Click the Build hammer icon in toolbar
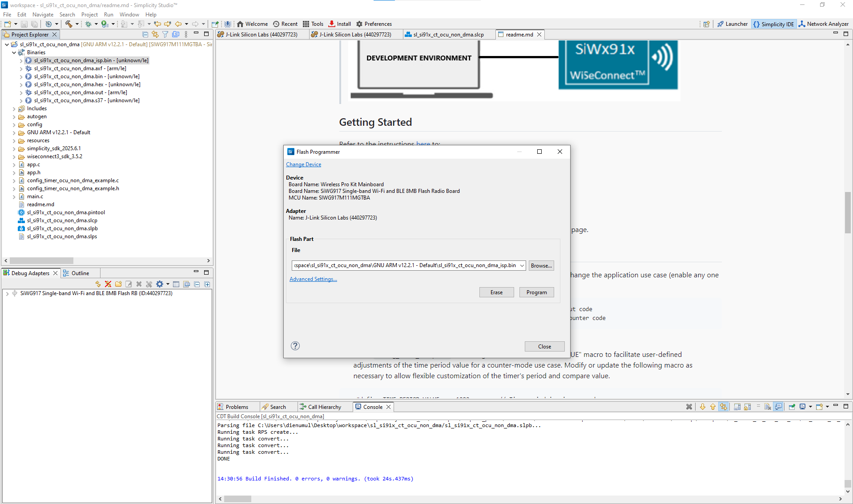The height and width of the screenshot is (504, 853). pyautogui.click(x=68, y=24)
